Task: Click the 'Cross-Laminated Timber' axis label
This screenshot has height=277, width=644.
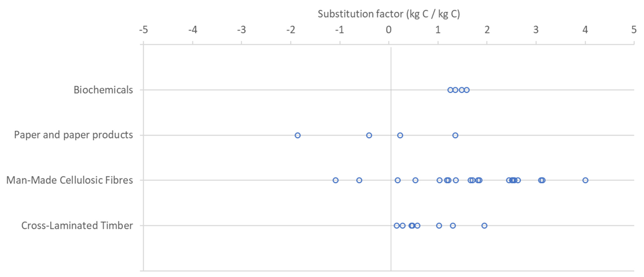Action: pyautogui.click(x=77, y=226)
